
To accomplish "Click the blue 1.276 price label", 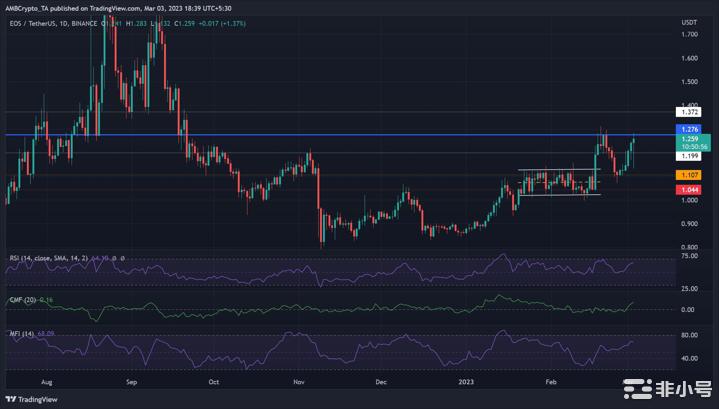I will 690,129.
